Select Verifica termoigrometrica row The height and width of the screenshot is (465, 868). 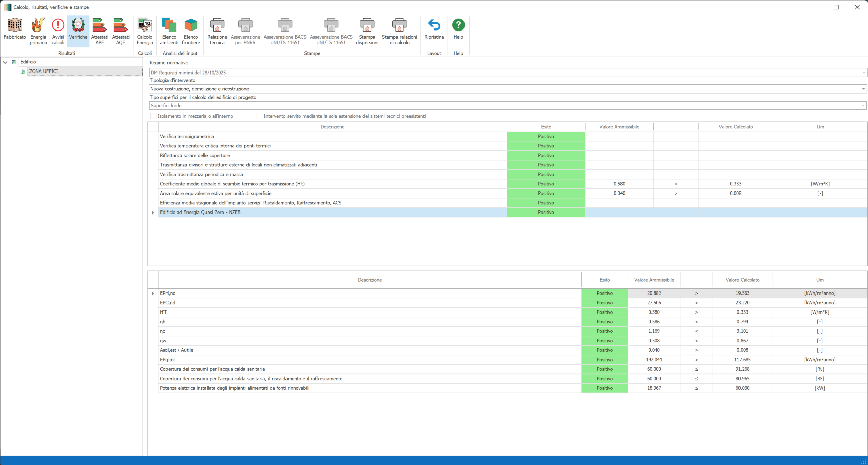pos(513,136)
